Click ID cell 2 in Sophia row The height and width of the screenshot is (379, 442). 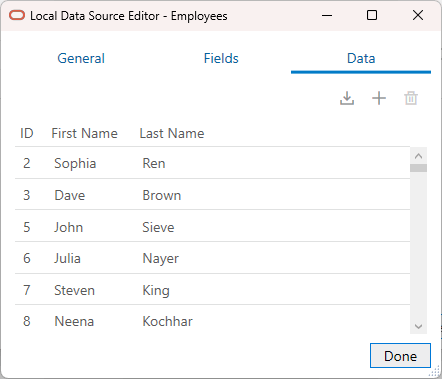(27, 163)
